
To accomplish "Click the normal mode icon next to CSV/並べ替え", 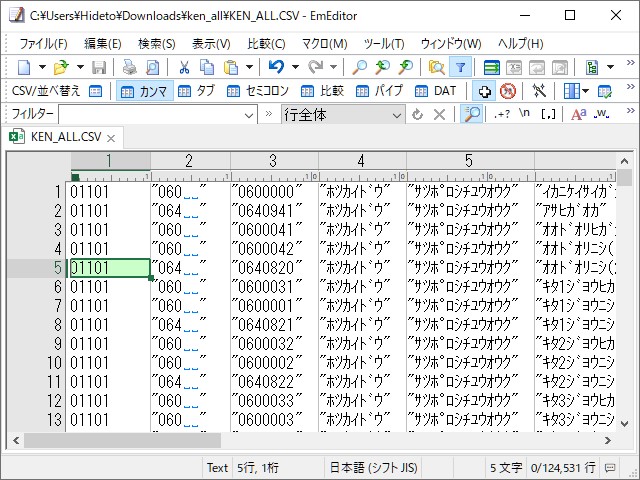I will pos(96,91).
